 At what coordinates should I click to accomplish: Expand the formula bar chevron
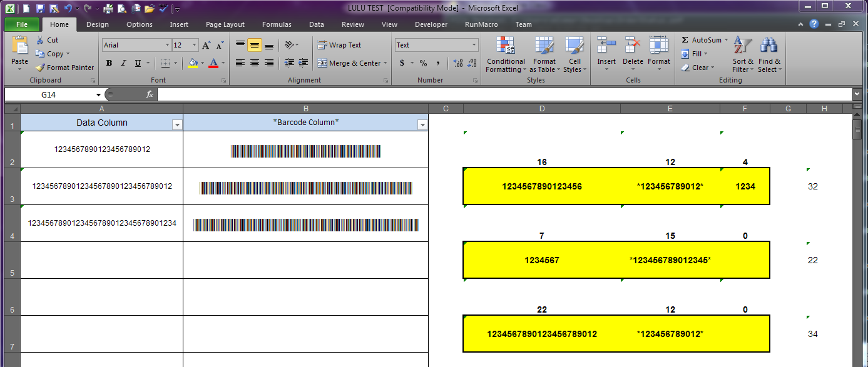pos(857,94)
